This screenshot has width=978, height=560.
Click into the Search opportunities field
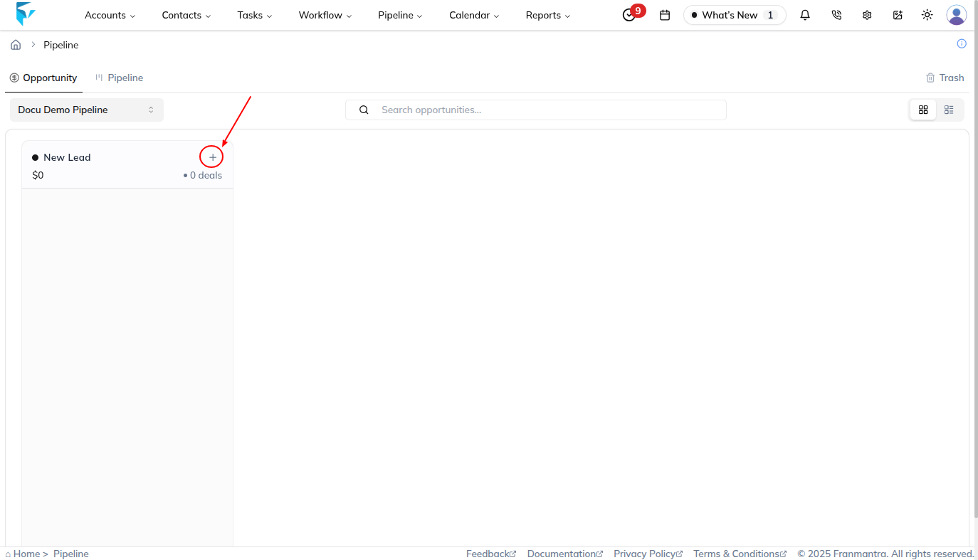pyautogui.click(x=536, y=110)
